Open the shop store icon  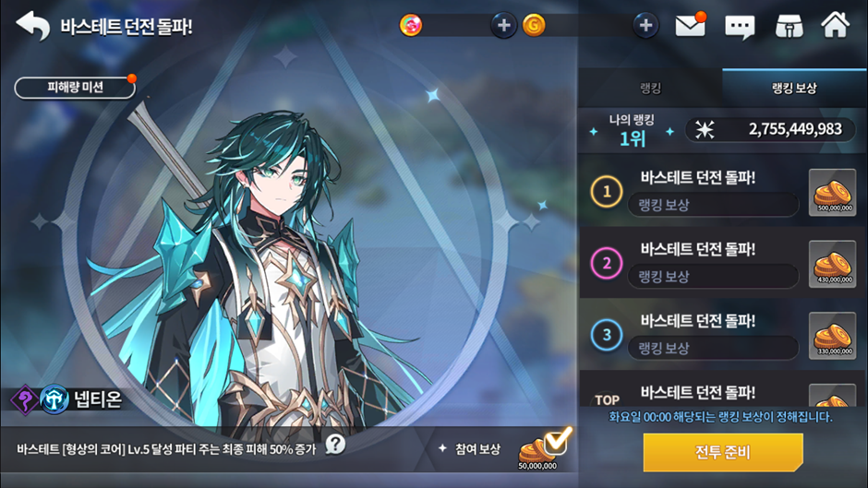(790, 26)
